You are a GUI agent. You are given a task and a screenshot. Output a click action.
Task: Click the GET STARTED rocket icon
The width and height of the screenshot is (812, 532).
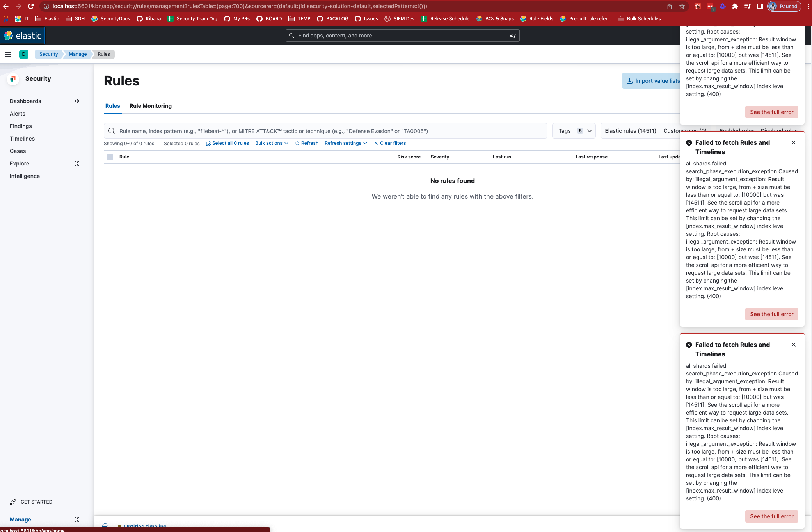(13, 502)
